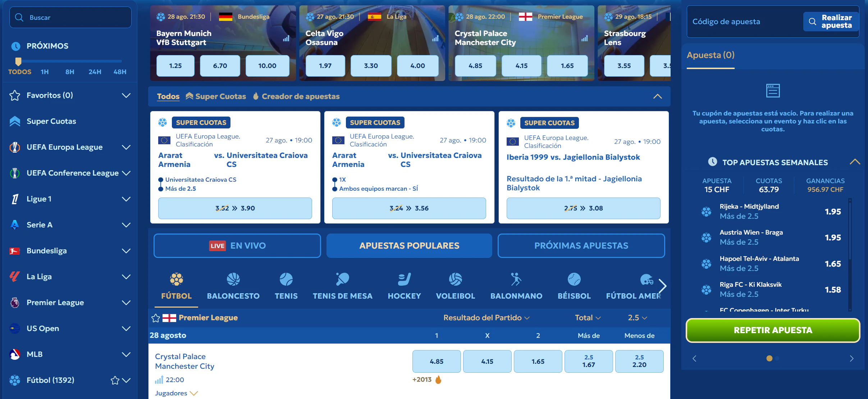Screen dimensions: 868x399
Task: Open the Total market dropdown
Action: coord(588,318)
